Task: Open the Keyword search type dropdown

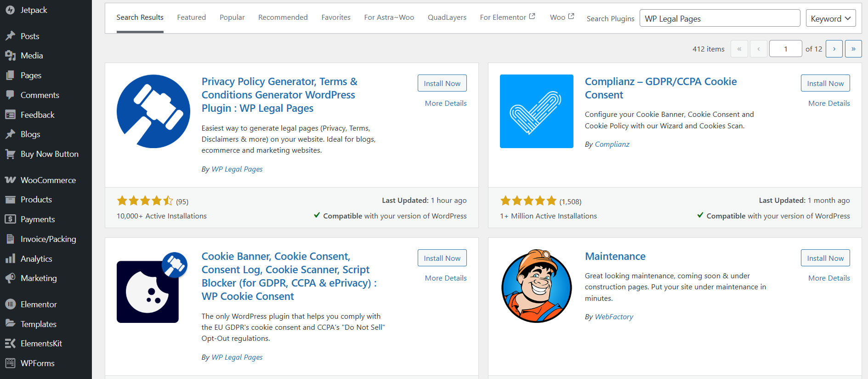Action: coord(830,18)
